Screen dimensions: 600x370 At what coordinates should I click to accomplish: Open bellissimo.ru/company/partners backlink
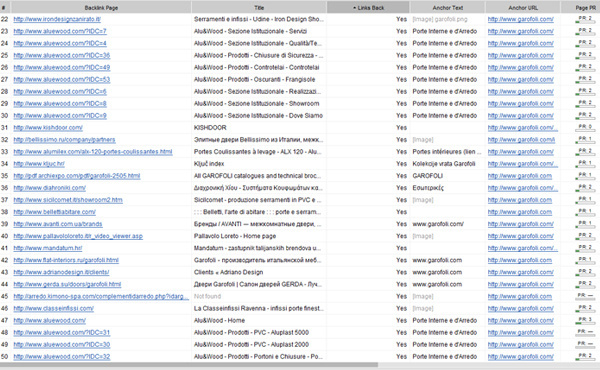click(x=64, y=140)
